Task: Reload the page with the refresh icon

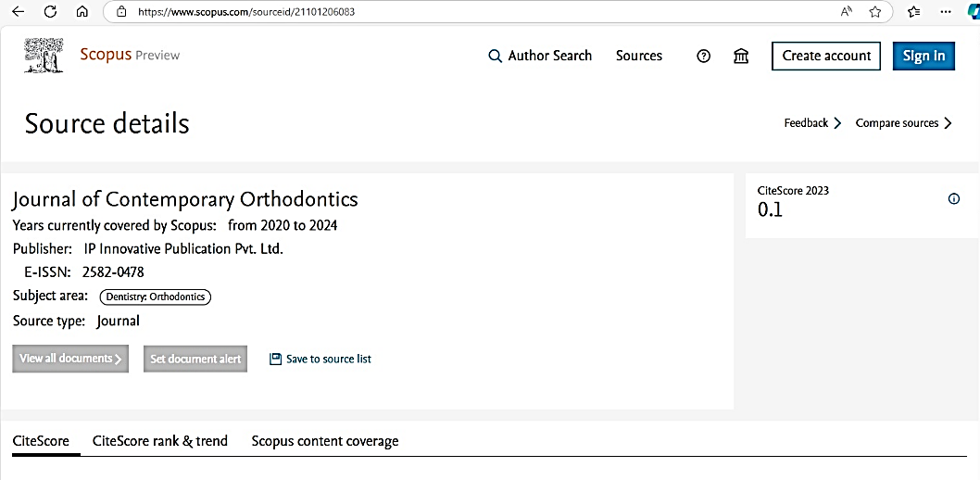Action: coord(51,11)
